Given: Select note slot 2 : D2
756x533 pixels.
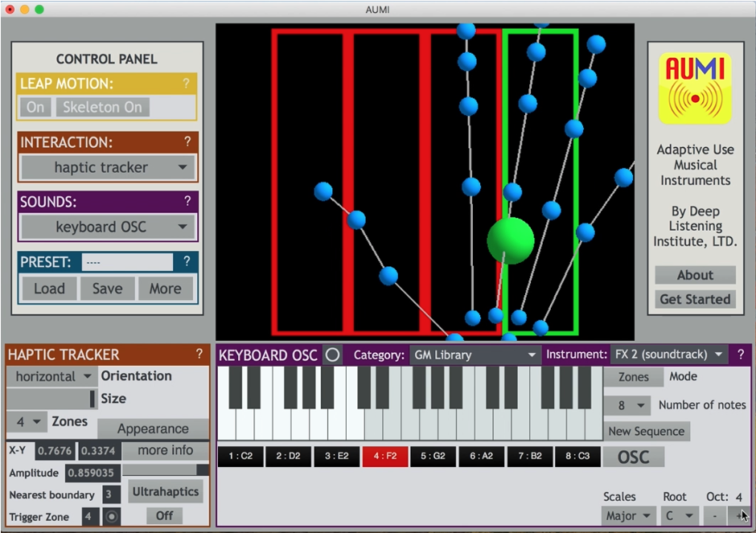Looking at the screenshot, I should tap(288, 457).
